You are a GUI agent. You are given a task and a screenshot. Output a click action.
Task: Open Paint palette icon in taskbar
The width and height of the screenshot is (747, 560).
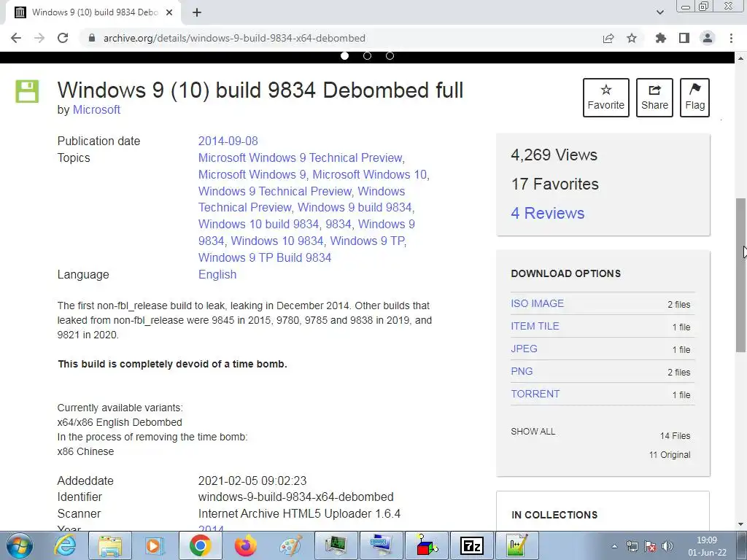[x=290, y=545]
